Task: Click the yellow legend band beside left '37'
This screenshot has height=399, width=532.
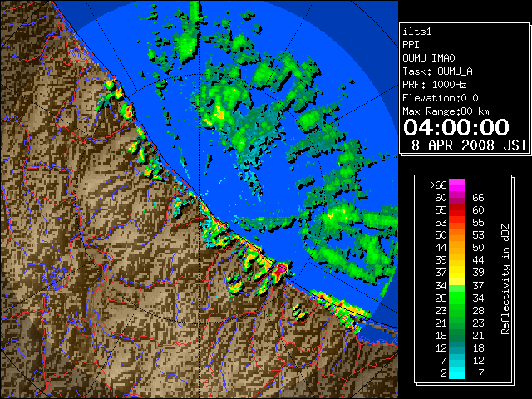Action: click(457, 273)
